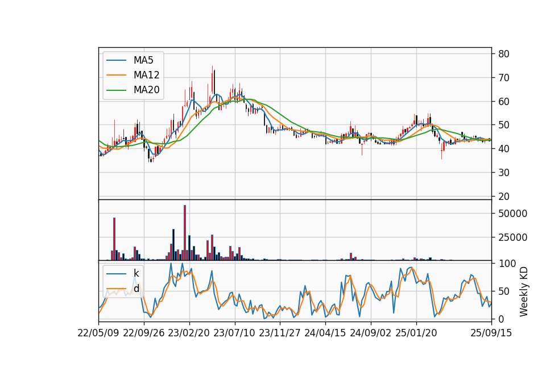Click the blue MA5 legend line sample
The height and width of the screenshot is (392, 546).
116,60
